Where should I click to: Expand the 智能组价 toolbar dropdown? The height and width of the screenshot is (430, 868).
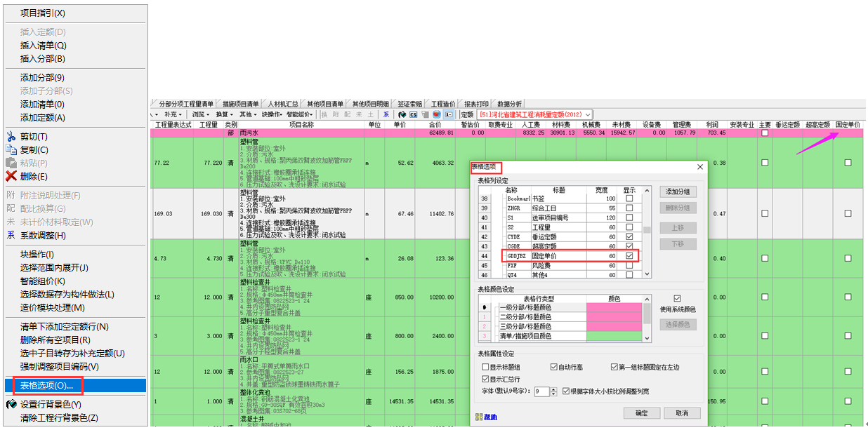[x=300, y=114]
